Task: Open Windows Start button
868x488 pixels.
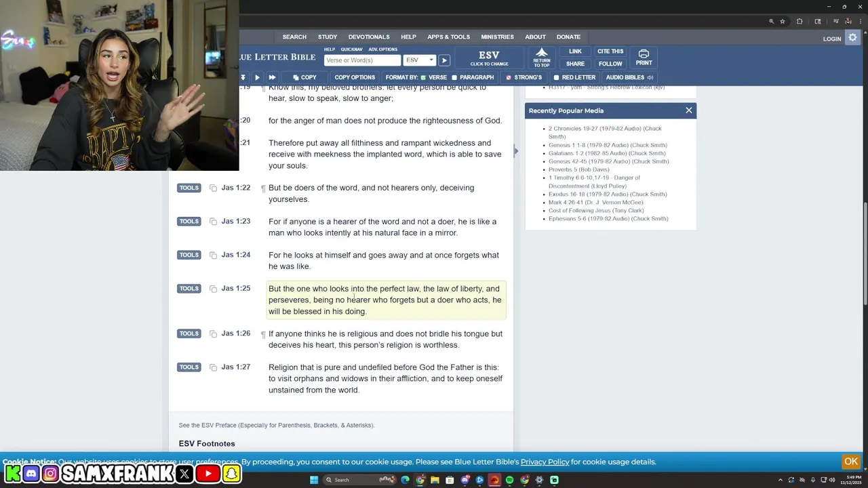Action: pyautogui.click(x=314, y=480)
